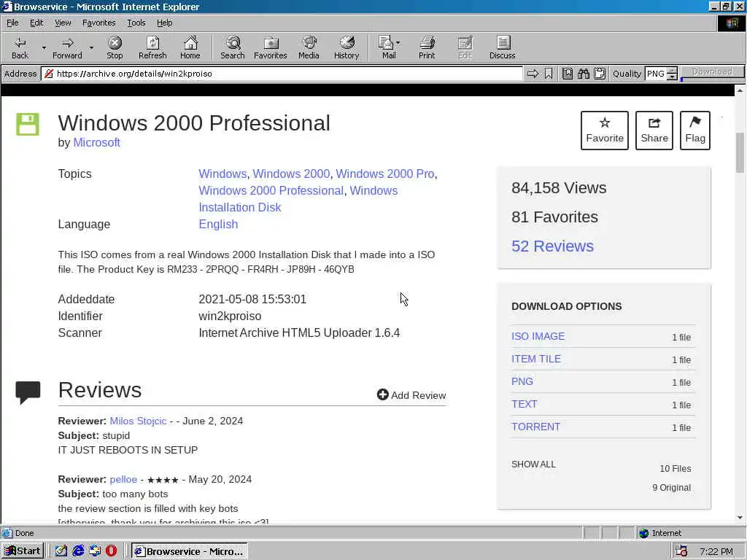Click the Forward navigation button
Viewport: 747px width, 560px height.
click(x=67, y=47)
